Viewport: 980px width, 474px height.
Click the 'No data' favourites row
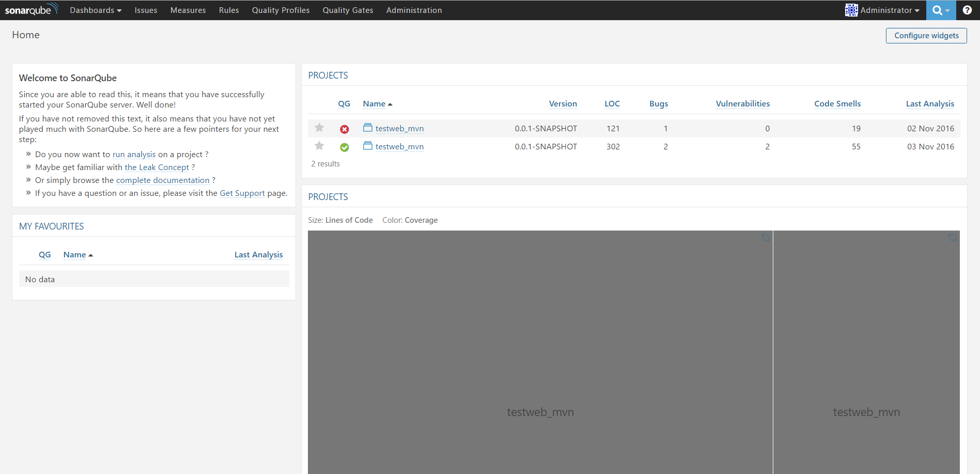(x=154, y=279)
